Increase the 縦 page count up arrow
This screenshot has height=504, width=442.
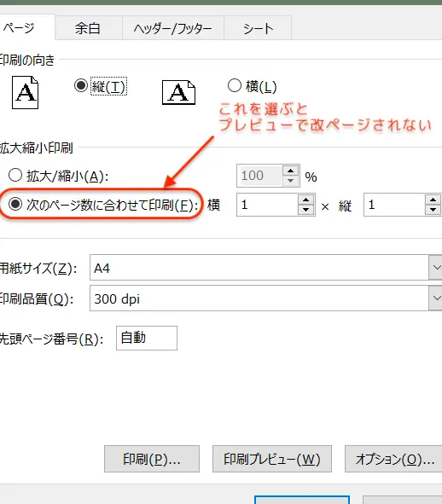coord(433,200)
